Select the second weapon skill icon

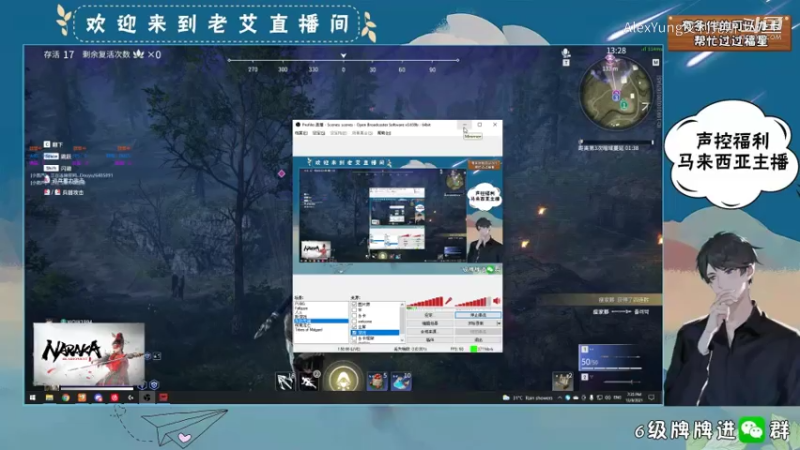pos(309,381)
